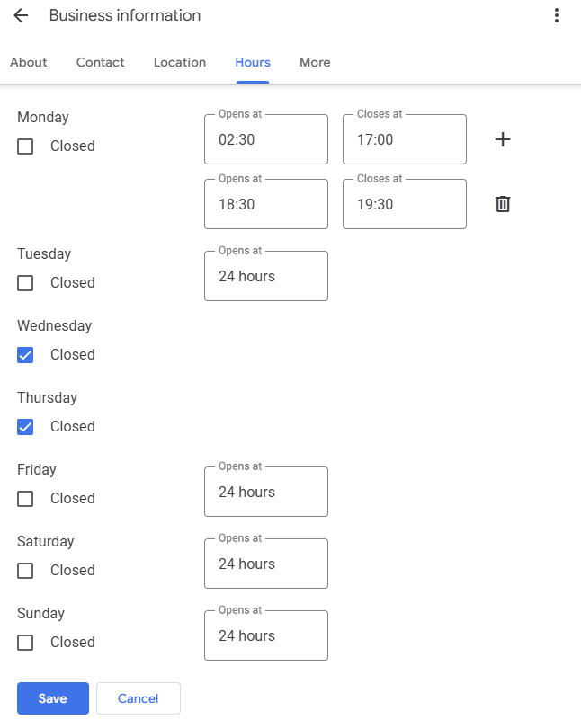
Task: Toggle the Monday Closed checkbox
Action: click(25, 146)
